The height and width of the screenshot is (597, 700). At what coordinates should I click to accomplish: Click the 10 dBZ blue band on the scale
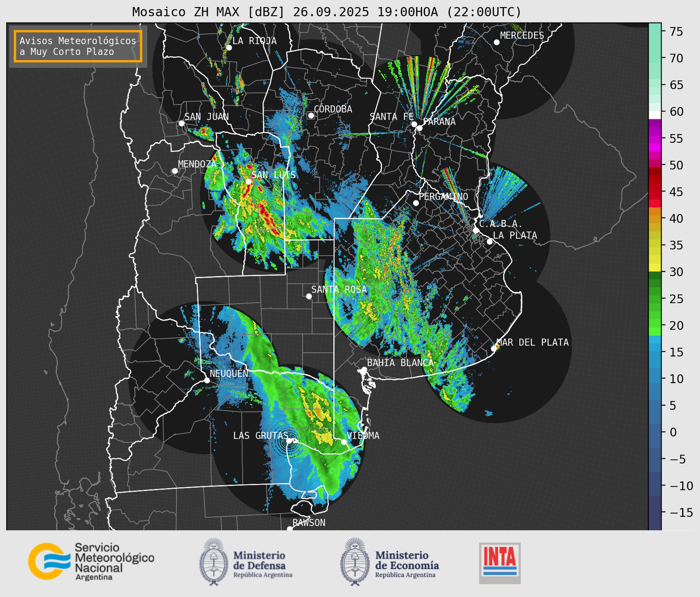pyautogui.click(x=654, y=379)
